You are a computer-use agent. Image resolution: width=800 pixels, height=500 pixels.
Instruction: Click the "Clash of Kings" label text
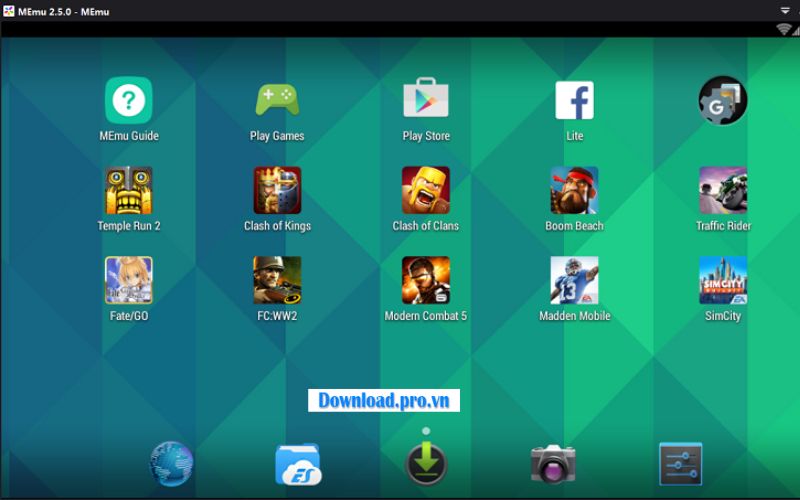tap(277, 226)
